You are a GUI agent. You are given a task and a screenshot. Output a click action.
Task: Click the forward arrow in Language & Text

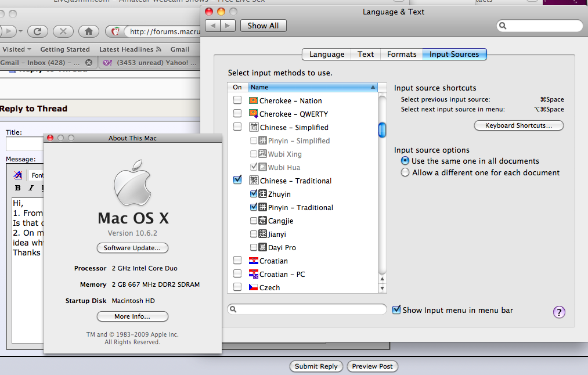(x=228, y=26)
